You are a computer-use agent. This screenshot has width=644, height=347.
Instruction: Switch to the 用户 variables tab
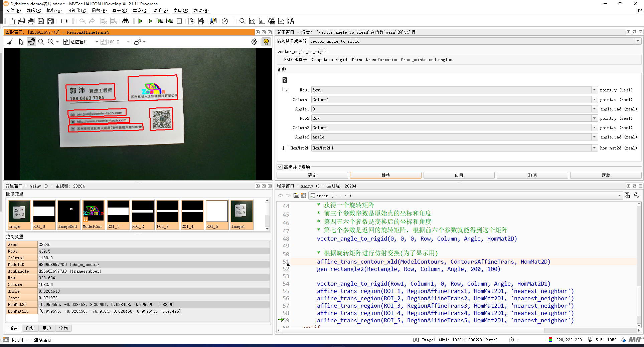(x=47, y=328)
